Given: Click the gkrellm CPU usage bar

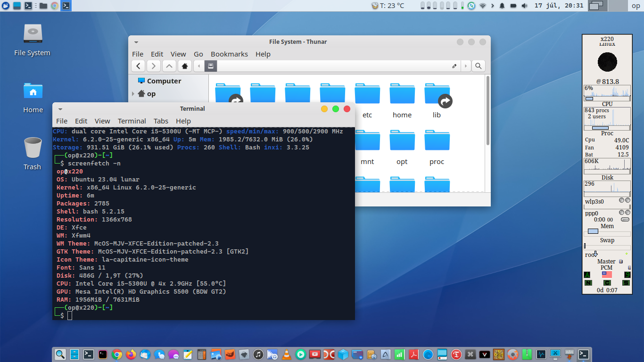Looking at the screenshot, I should tap(607, 99).
